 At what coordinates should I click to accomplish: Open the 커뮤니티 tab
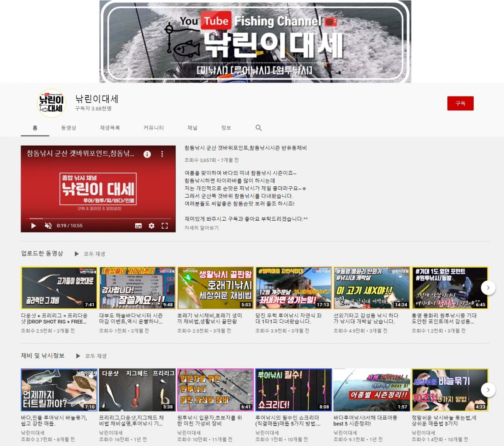154,128
